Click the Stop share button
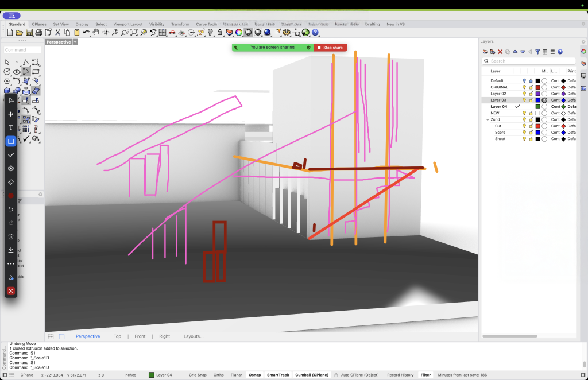 tap(330, 48)
